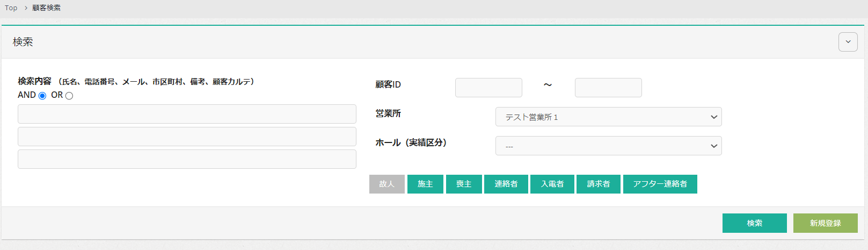The height and width of the screenshot is (250, 868).
Task: Toggle the 連絡者 filter button
Action: coord(506,184)
